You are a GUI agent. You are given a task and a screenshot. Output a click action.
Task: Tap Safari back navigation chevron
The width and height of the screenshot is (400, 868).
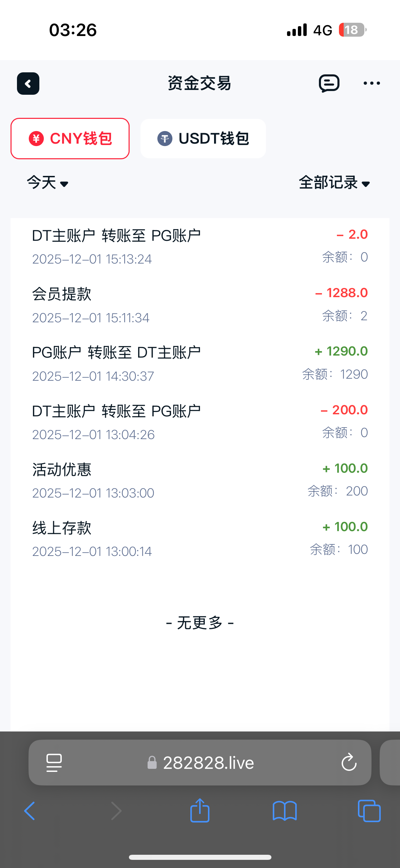tap(30, 811)
